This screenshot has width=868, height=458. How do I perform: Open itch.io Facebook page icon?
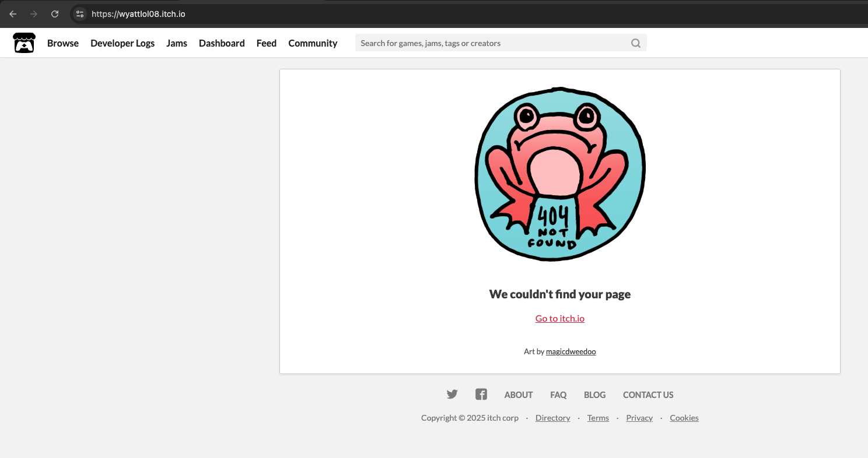tap(481, 394)
